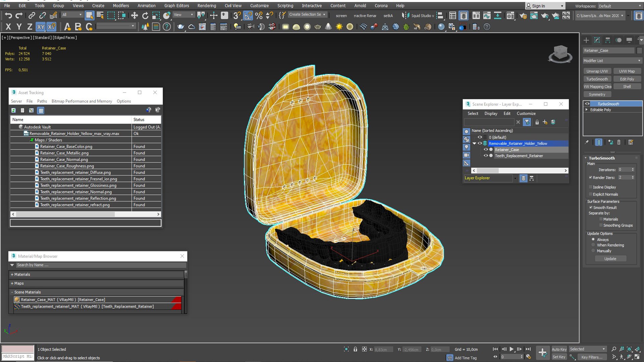Expand the Maps group in Material Browser
The width and height of the screenshot is (644, 362).
(12, 283)
